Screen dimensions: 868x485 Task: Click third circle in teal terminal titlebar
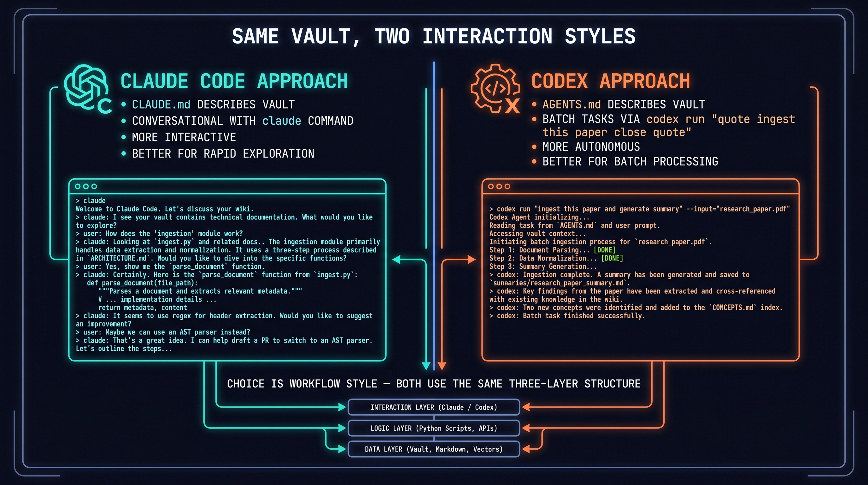pyautogui.click(x=94, y=187)
